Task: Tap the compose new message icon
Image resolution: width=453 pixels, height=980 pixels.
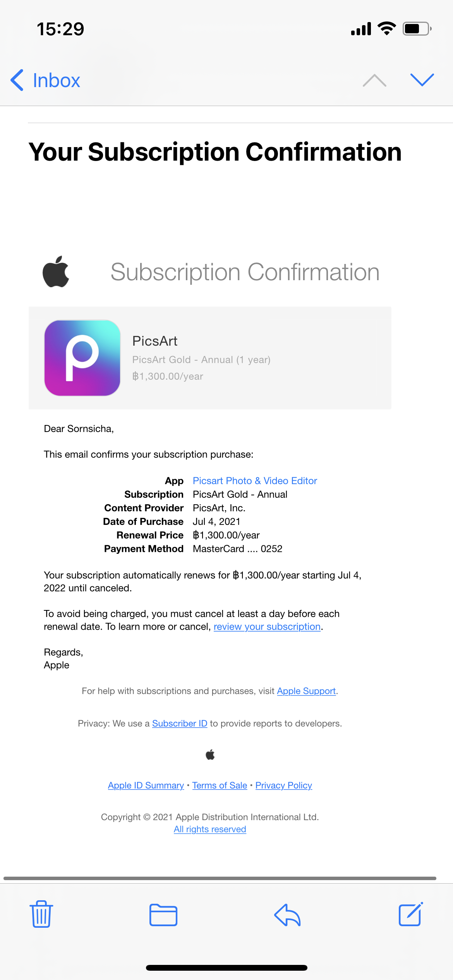Action: click(x=410, y=914)
